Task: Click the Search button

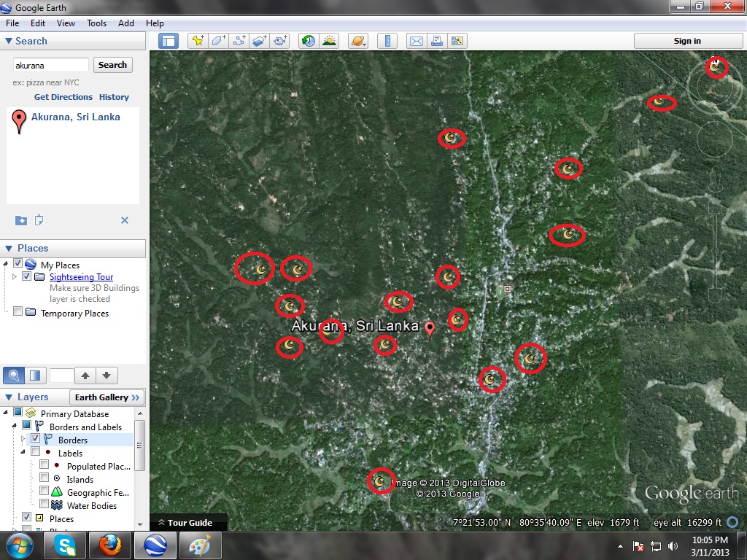Action: [x=112, y=65]
